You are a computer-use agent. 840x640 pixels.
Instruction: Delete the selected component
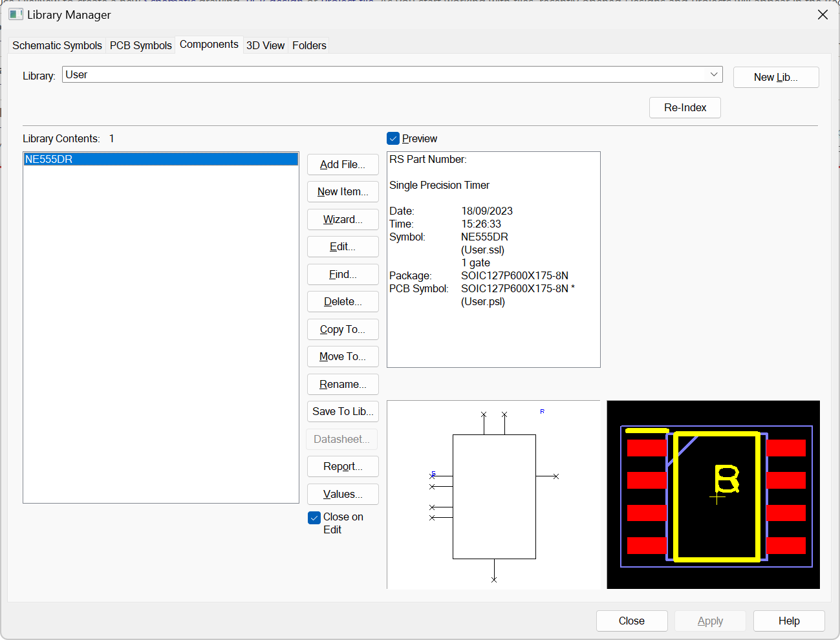point(343,301)
